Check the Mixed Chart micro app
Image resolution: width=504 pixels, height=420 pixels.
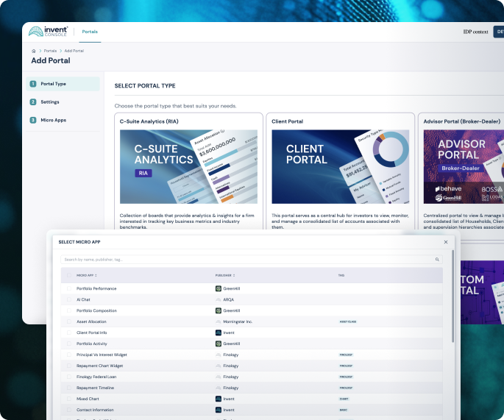coord(68,399)
